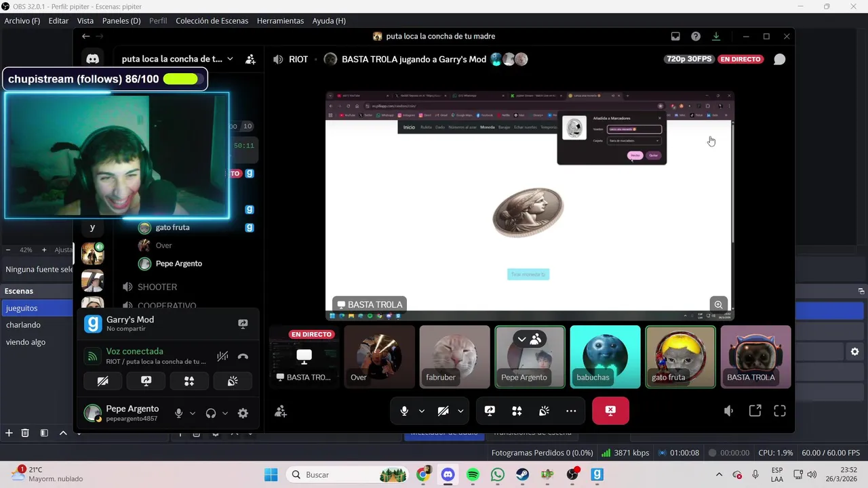
Task: Open camera options chevron in the call bar
Action: pos(460,411)
